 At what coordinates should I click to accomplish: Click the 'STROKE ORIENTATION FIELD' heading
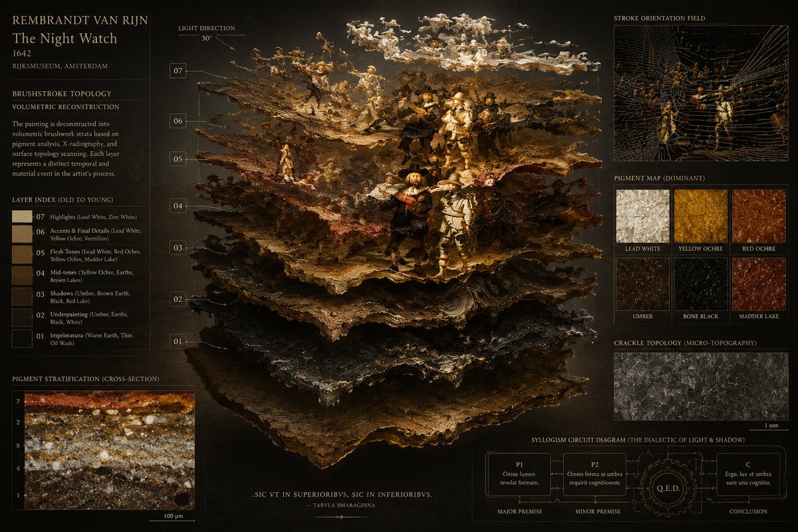click(660, 18)
